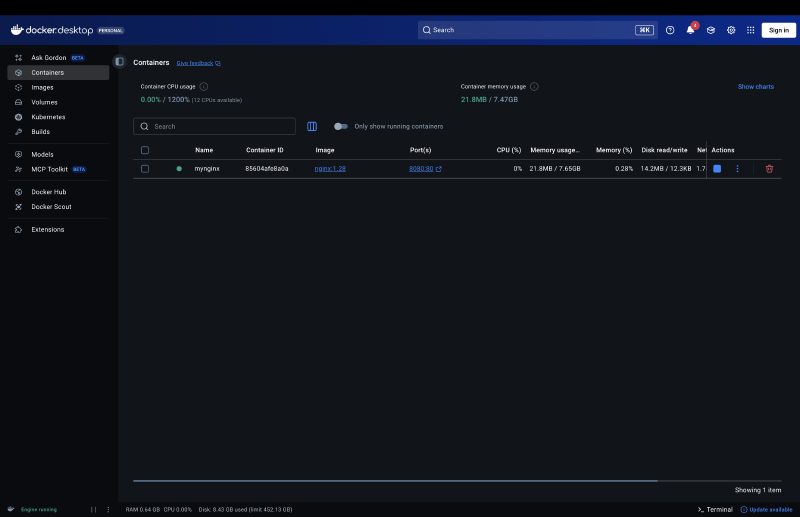Open the nginx:1.28 image link

coord(330,168)
